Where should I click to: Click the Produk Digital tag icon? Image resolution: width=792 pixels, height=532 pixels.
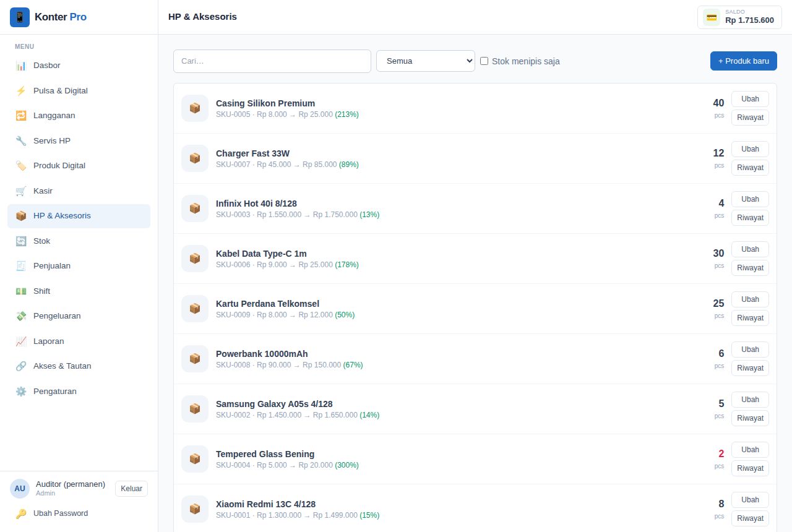point(21,166)
